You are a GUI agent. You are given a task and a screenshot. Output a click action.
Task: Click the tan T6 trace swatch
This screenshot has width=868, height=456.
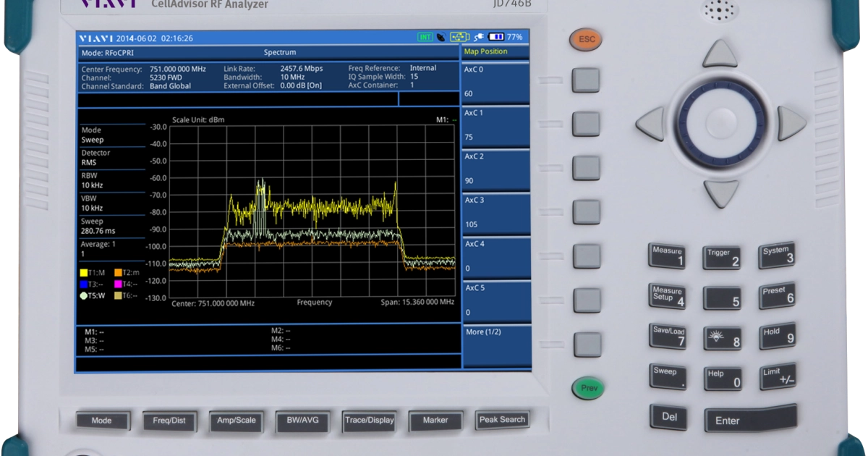[x=118, y=296]
